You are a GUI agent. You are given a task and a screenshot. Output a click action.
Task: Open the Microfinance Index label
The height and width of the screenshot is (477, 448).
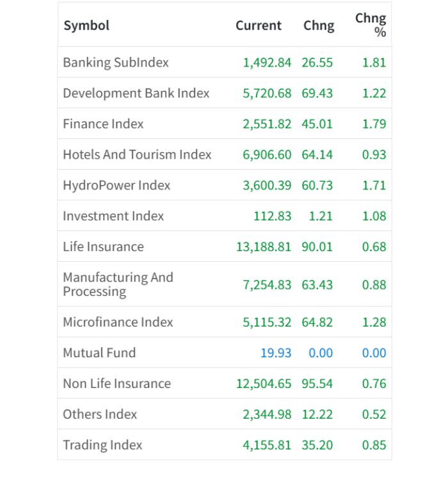[118, 322]
